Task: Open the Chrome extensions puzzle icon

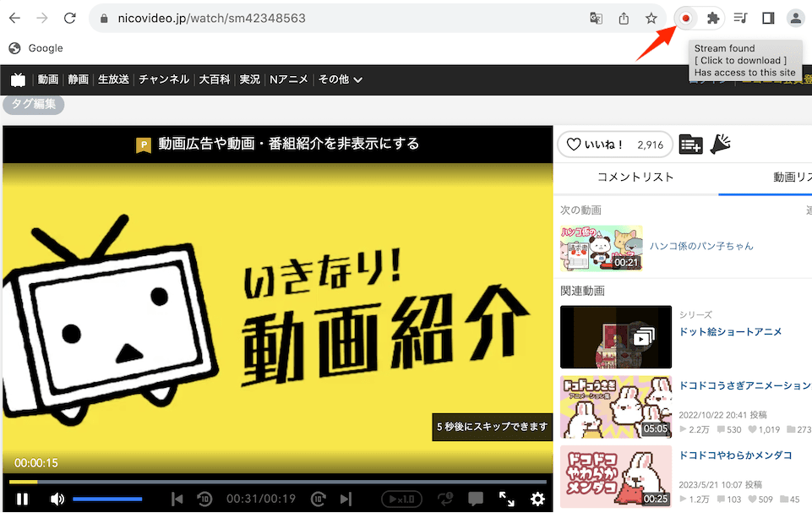Action: tap(713, 18)
